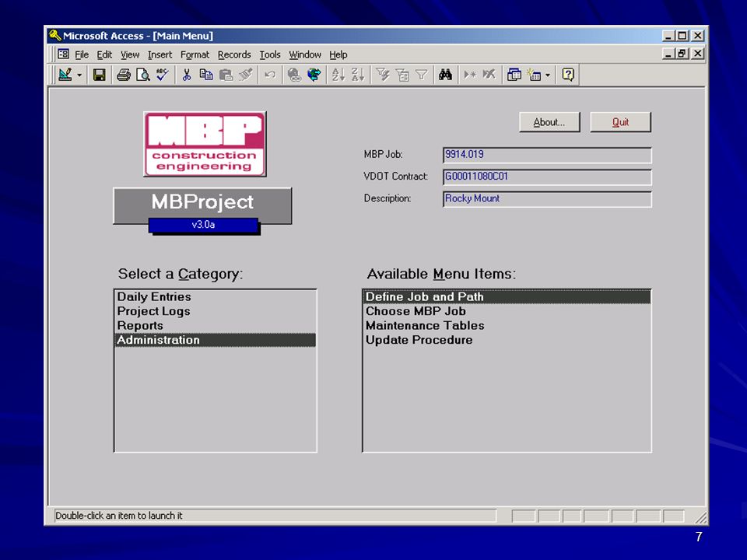The height and width of the screenshot is (560, 747).
Task: Save with the floppy disk icon
Action: click(99, 75)
